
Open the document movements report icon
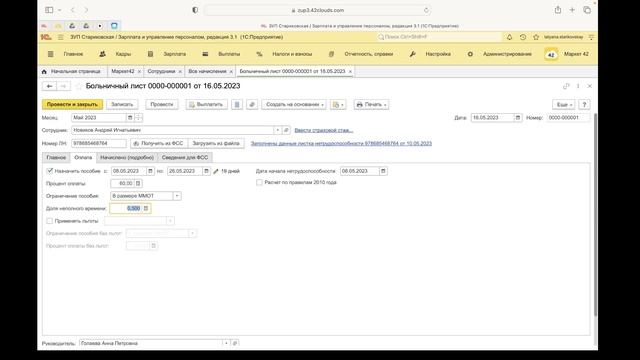(237, 104)
